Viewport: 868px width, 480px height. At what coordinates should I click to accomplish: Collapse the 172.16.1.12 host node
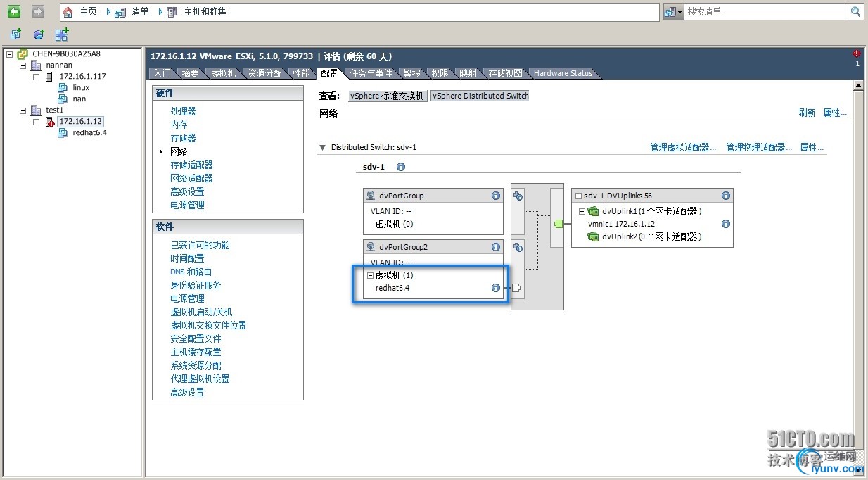[36, 121]
